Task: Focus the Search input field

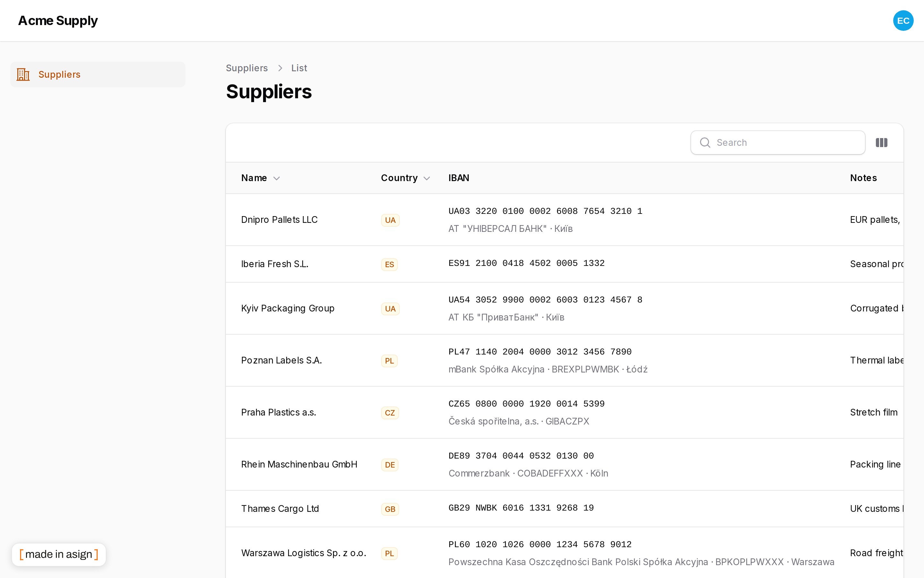Action: click(x=778, y=143)
